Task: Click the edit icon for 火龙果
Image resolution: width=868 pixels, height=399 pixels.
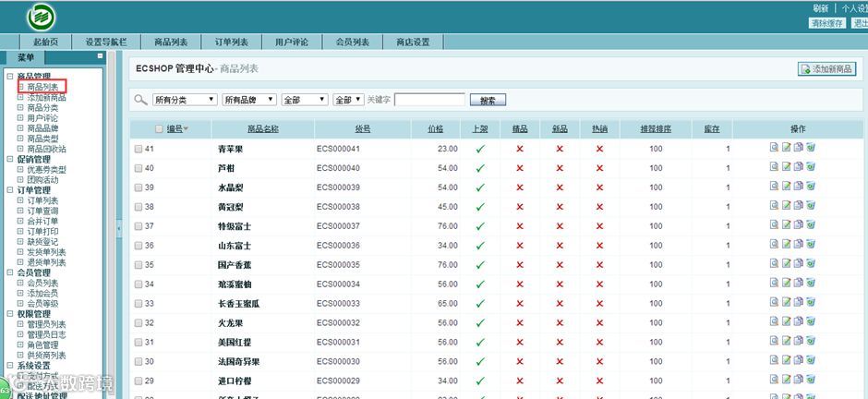Action: (x=786, y=321)
